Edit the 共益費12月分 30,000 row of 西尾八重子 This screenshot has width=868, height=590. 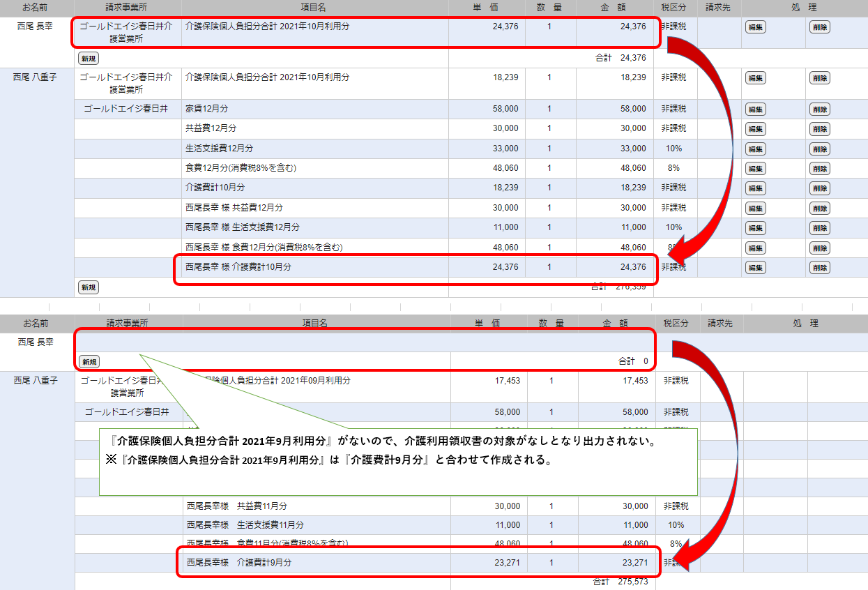[x=755, y=129]
